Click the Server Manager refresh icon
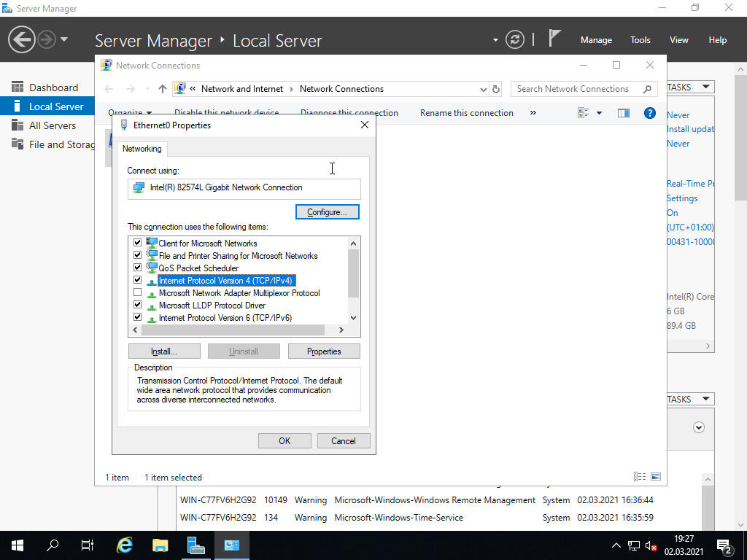 click(x=514, y=40)
